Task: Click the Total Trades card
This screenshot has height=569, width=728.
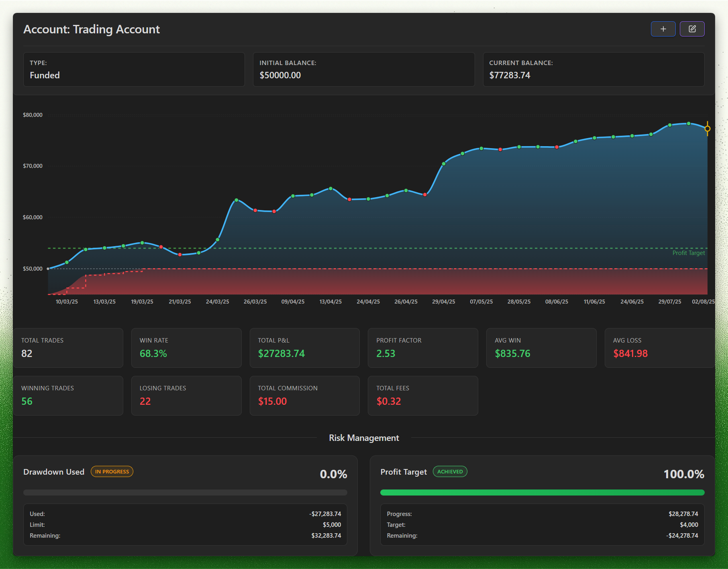Action: pos(68,348)
